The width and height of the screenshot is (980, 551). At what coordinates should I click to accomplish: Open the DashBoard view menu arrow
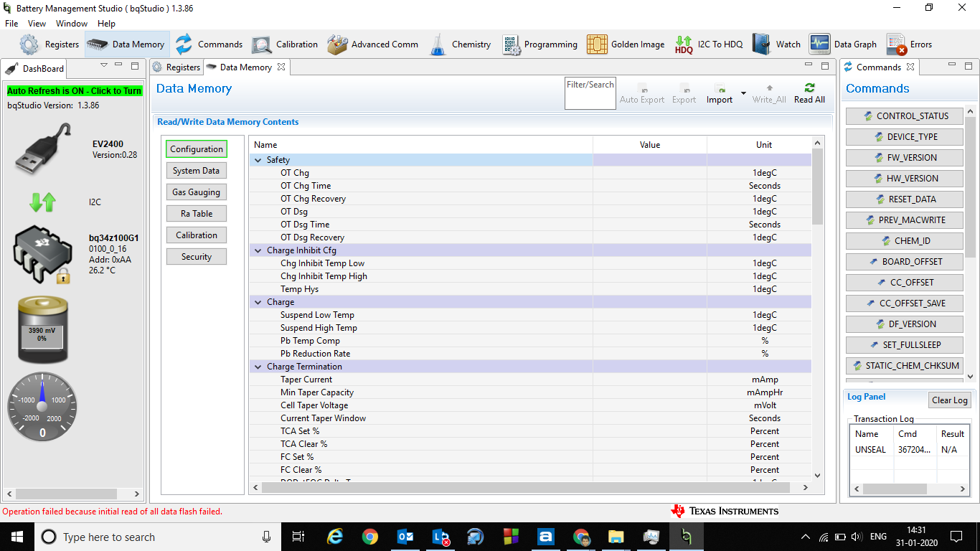(x=104, y=65)
